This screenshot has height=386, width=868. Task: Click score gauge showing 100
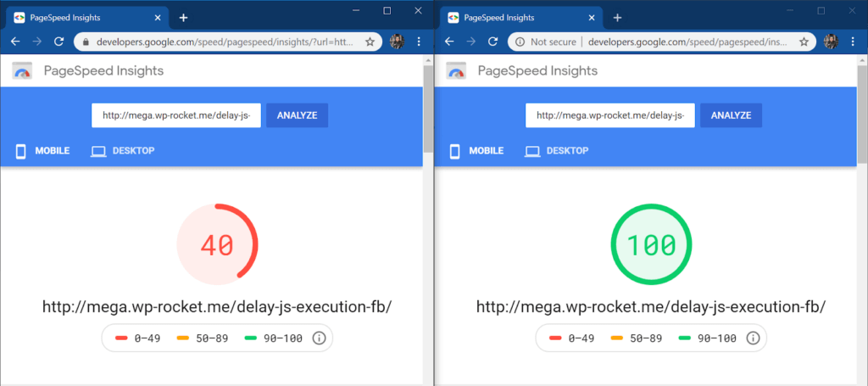[x=652, y=244]
